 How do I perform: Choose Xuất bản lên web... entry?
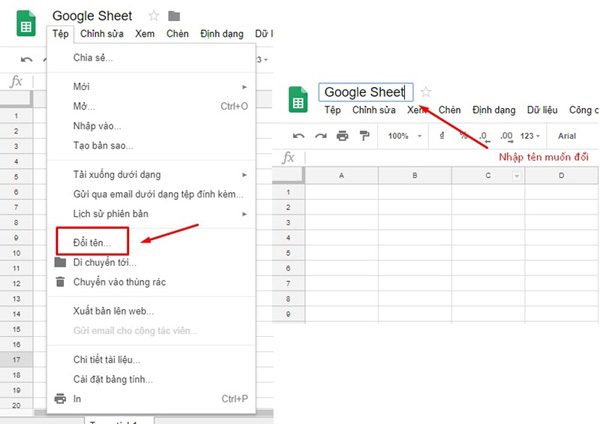tap(152, 311)
